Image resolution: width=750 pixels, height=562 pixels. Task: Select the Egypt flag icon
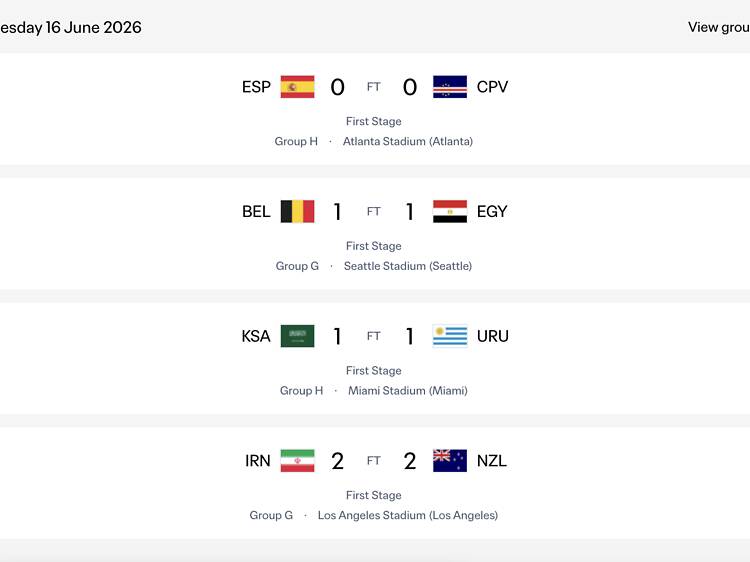pos(450,211)
